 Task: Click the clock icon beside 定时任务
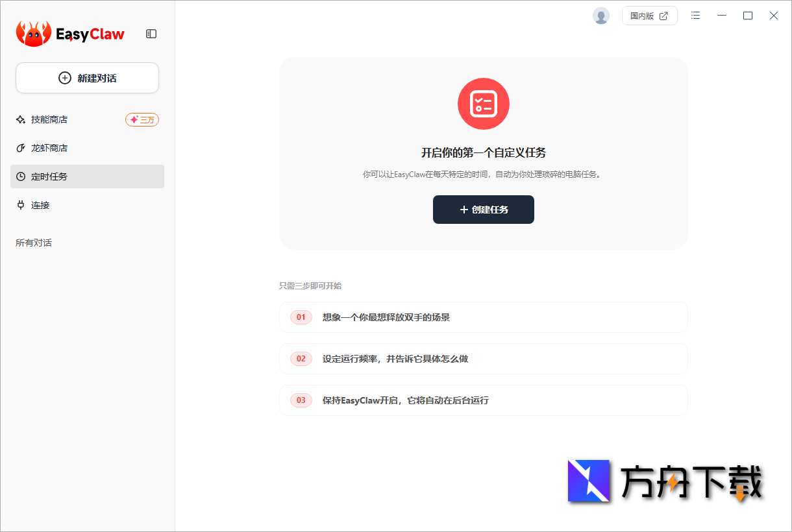[21, 176]
